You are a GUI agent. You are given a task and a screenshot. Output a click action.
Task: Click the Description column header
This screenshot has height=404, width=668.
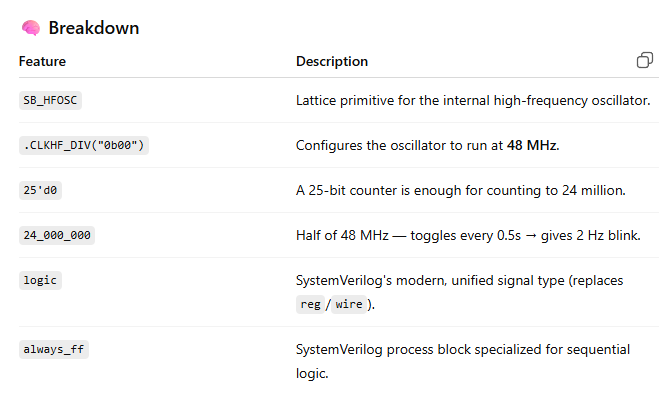coord(332,61)
